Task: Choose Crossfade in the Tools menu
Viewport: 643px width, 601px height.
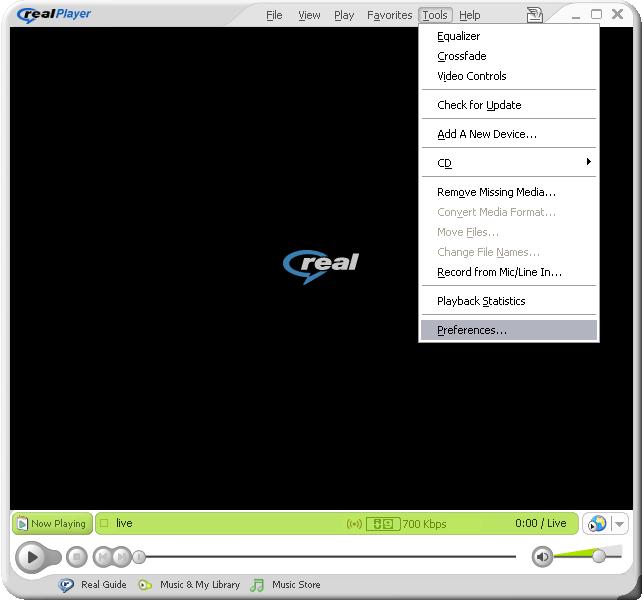Action: click(508, 56)
